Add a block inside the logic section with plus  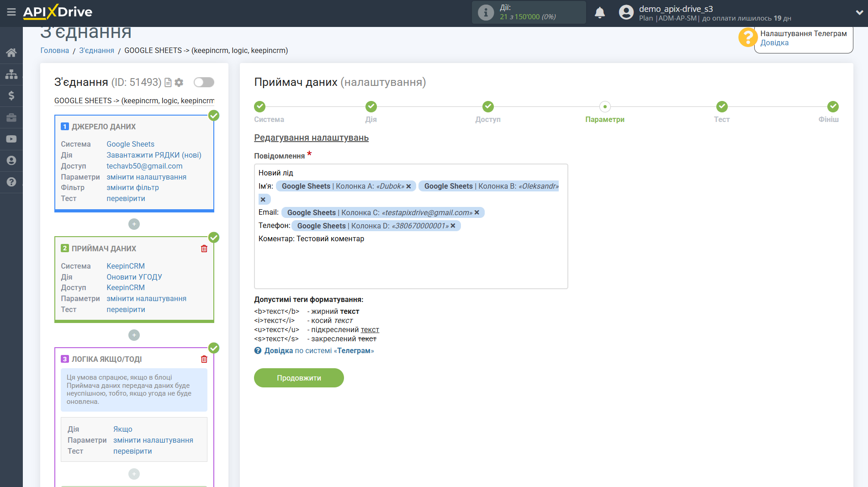coord(134,474)
